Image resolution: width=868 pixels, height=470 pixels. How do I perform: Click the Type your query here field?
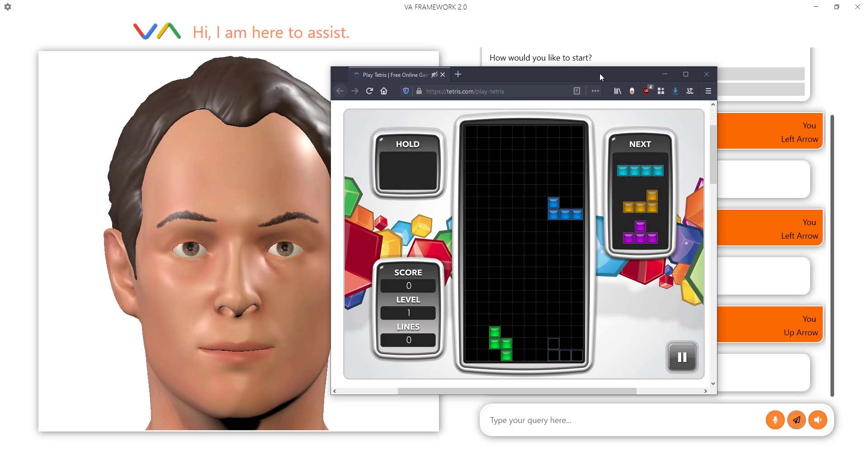tap(624, 420)
